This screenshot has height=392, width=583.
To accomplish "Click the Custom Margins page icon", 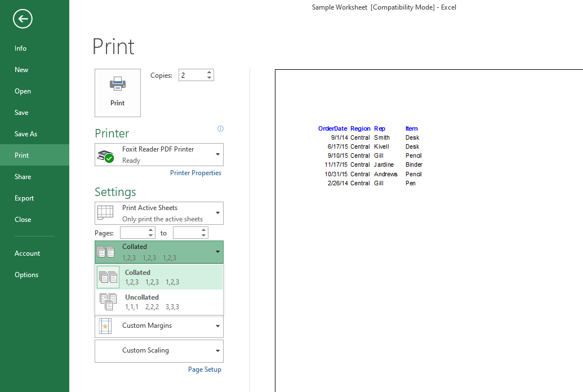I will [x=105, y=326].
